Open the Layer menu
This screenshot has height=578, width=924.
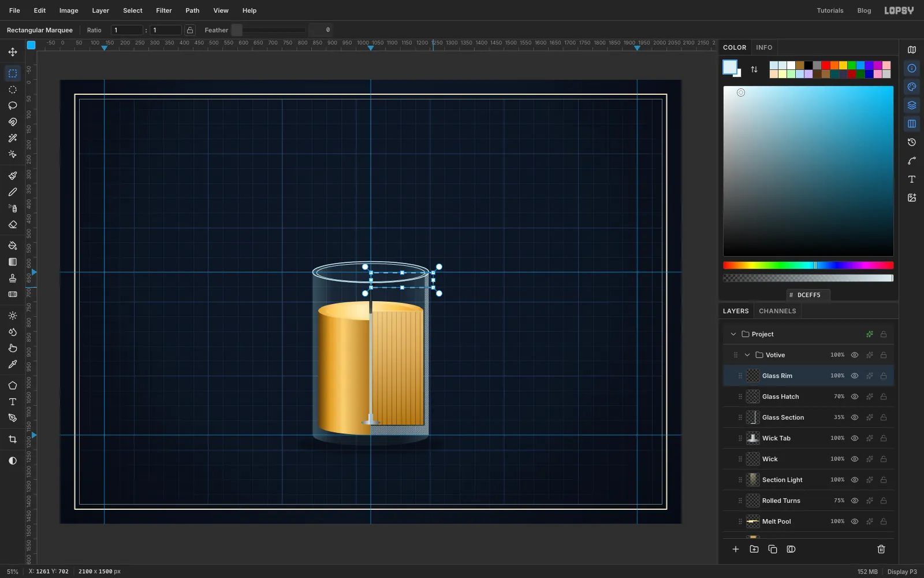click(x=100, y=10)
